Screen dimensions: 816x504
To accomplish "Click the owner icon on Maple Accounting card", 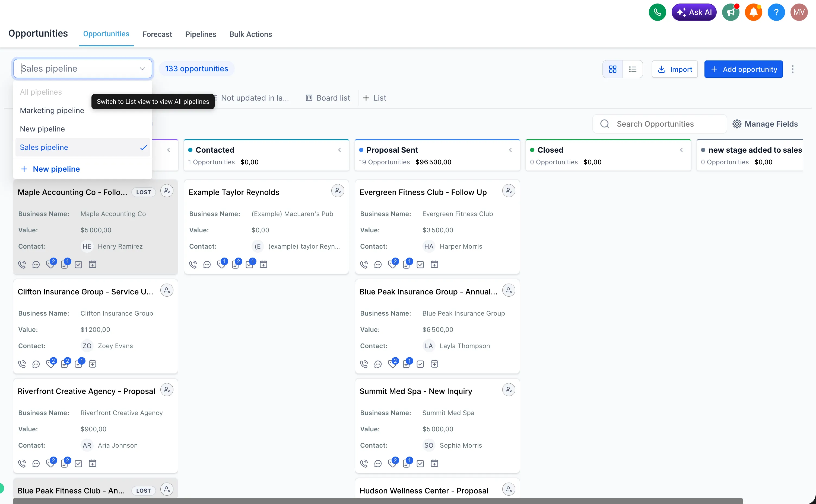I will coord(167,191).
